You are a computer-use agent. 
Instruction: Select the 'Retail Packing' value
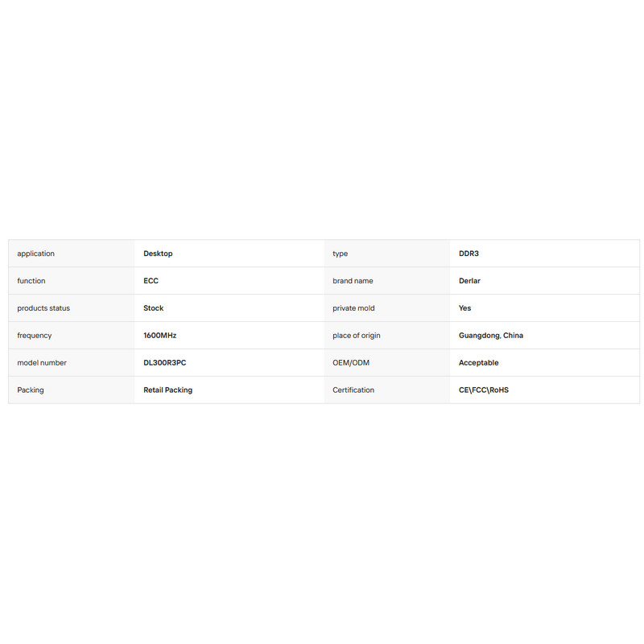167,390
